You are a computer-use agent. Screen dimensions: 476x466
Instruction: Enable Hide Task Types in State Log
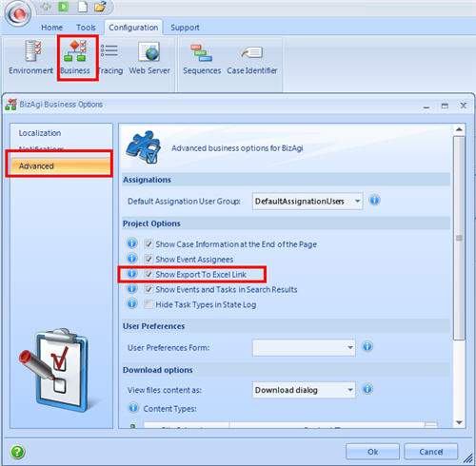pyautogui.click(x=149, y=304)
